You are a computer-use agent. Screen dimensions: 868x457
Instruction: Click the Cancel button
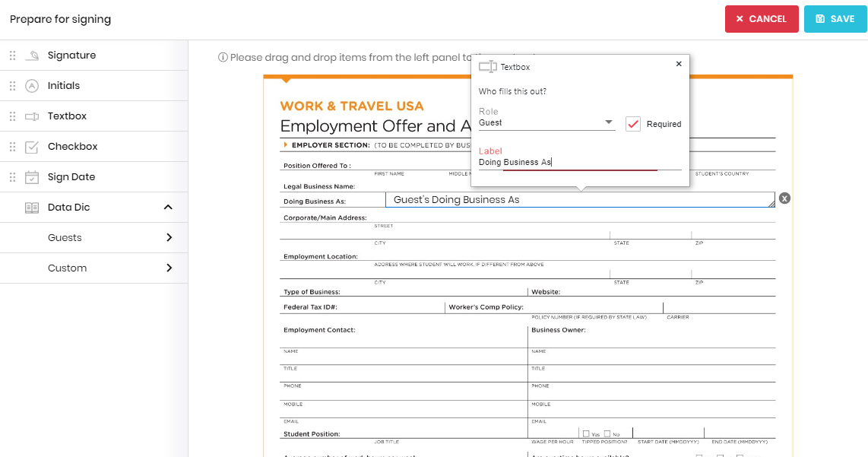pos(762,19)
